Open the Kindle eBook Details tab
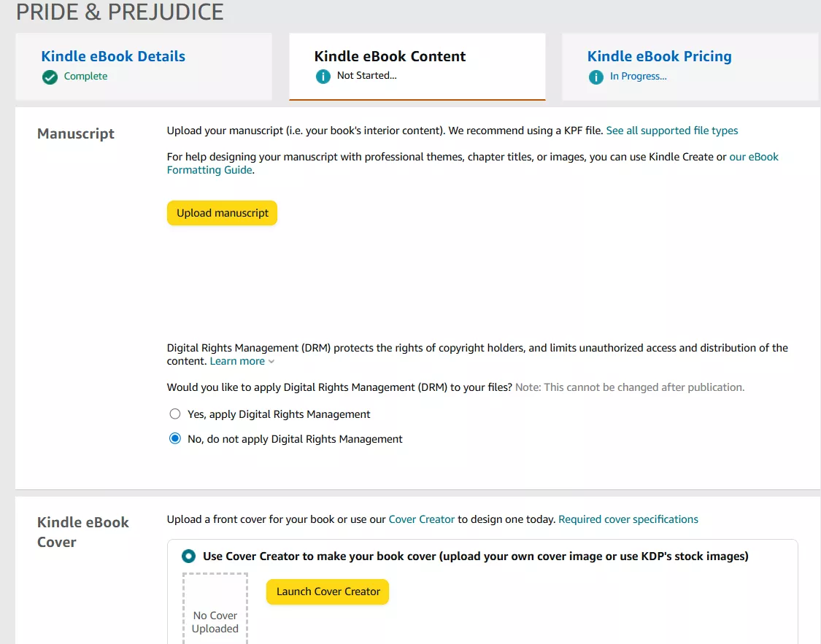The height and width of the screenshot is (644, 821). [113, 57]
